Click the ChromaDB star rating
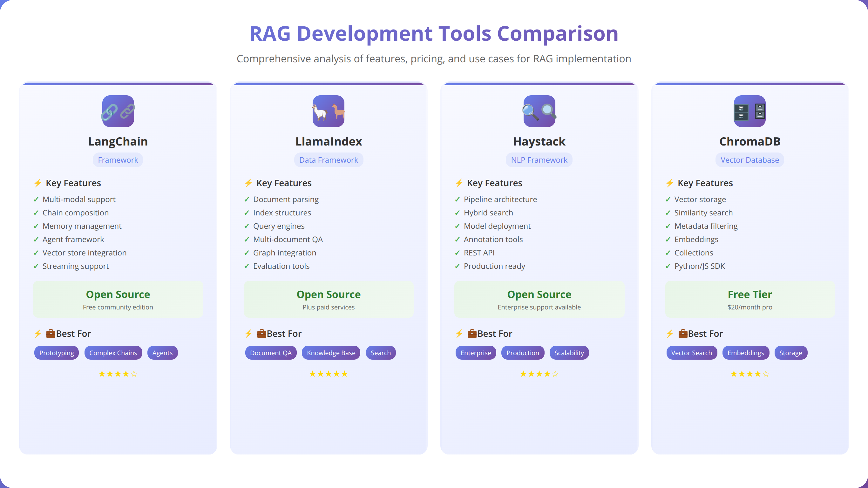The width and height of the screenshot is (868, 488). click(750, 374)
